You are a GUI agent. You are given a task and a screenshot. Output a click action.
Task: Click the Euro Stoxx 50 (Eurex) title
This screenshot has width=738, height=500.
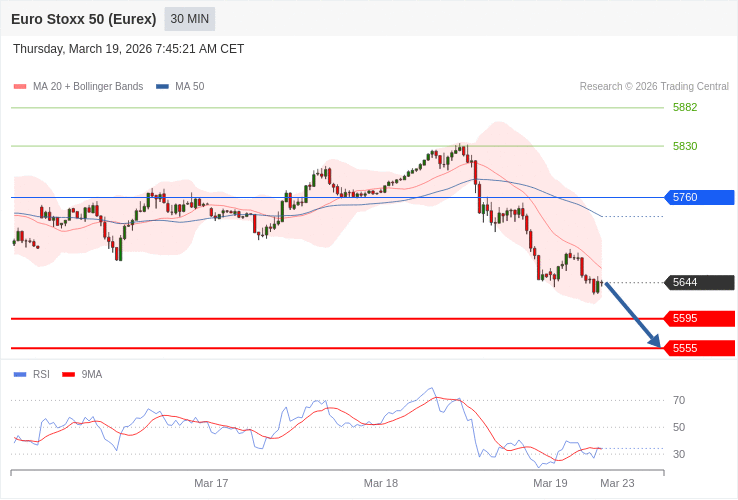pos(84,19)
